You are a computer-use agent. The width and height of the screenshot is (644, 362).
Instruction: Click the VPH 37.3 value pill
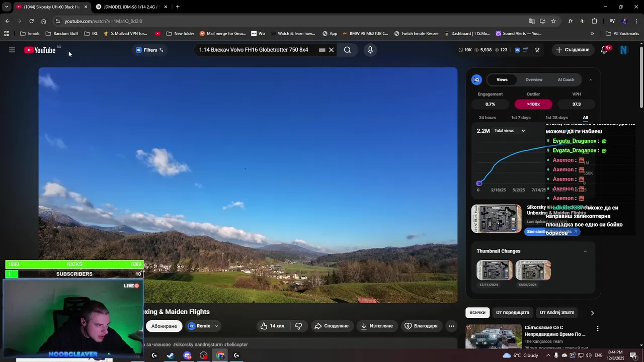(577, 104)
